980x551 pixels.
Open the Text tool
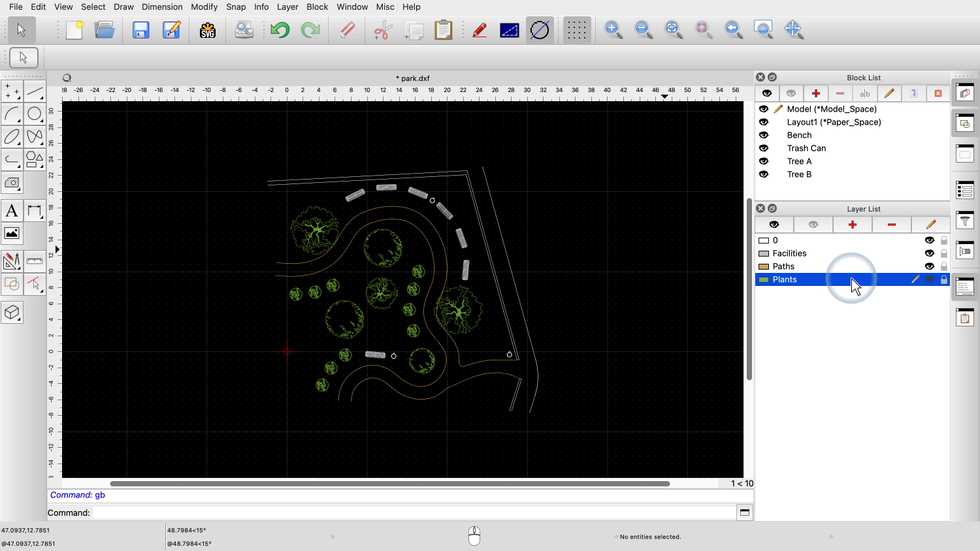12,211
